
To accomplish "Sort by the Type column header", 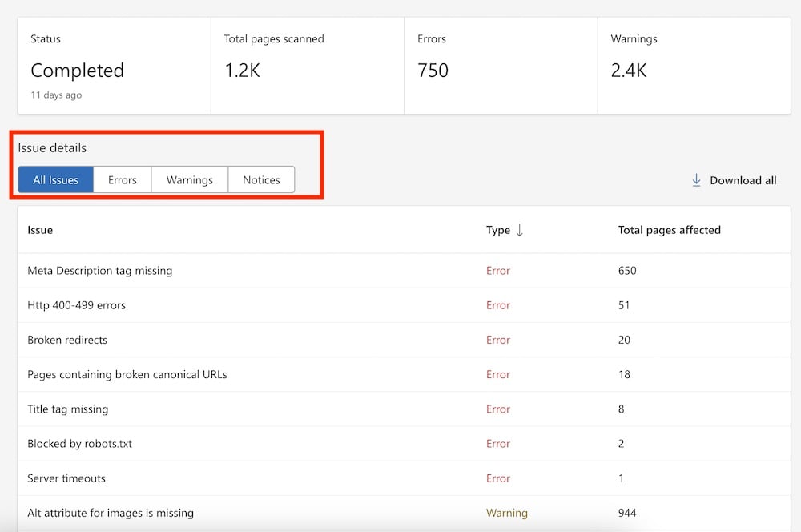I will [x=498, y=231].
